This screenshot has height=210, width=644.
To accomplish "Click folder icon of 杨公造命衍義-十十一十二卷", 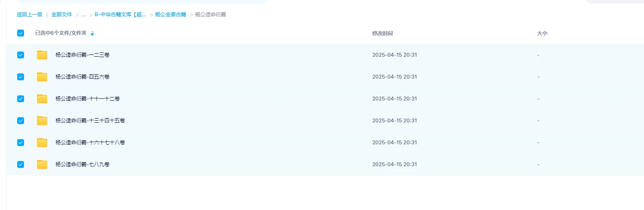I will coord(42,99).
